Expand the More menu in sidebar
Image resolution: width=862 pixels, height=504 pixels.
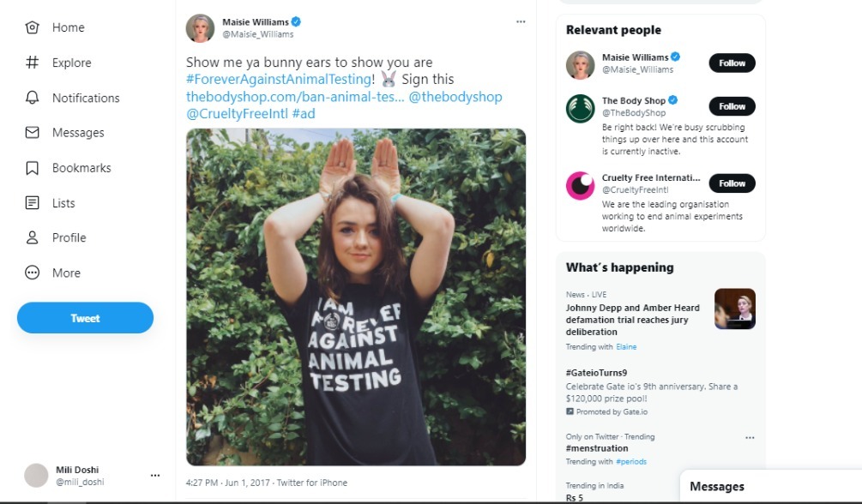click(x=33, y=273)
